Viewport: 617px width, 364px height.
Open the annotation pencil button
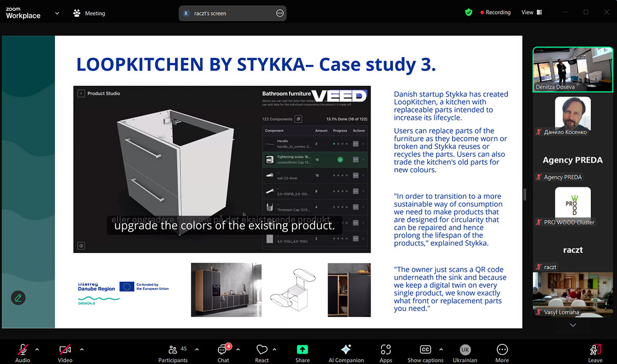tap(18, 298)
